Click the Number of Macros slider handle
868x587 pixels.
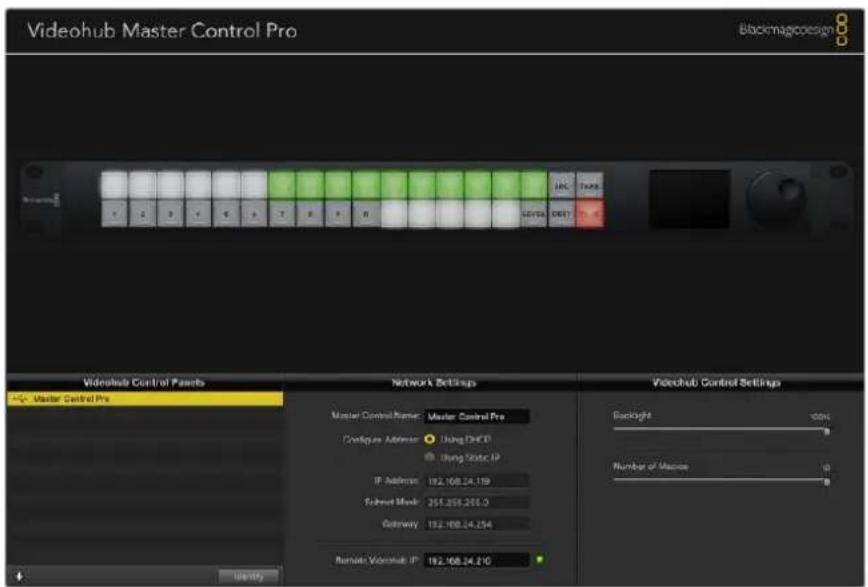[826, 482]
